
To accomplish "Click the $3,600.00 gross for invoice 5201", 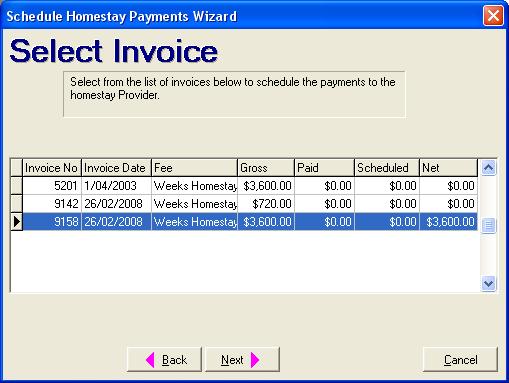I will pyautogui.click(x=266, y=186).
